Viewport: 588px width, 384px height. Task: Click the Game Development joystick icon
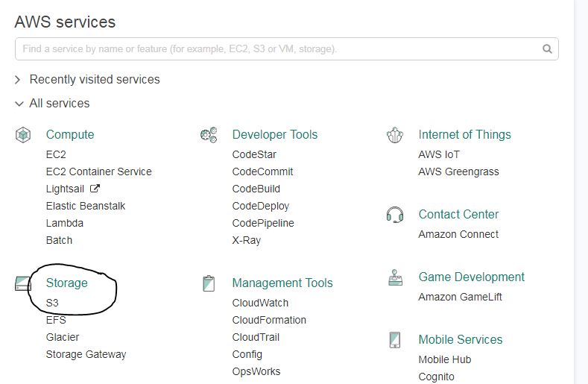395,278
